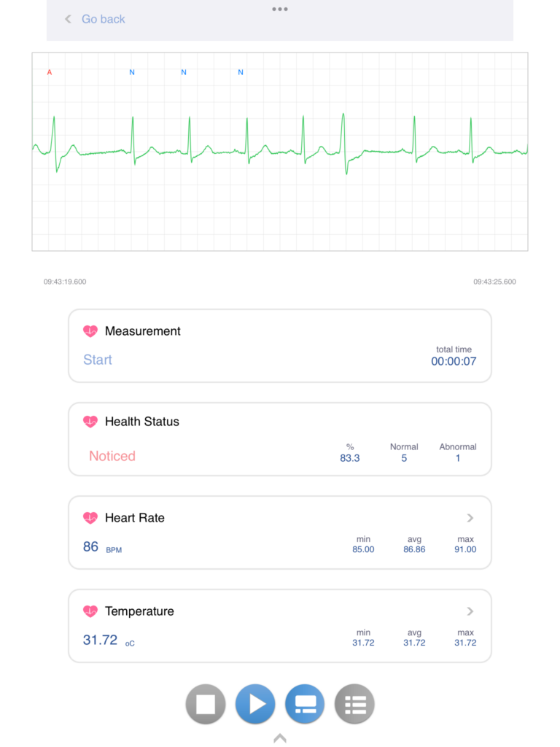Select the red A beat marker
The height and width of the screenshot is (747, 560).
tap(50, 72)
